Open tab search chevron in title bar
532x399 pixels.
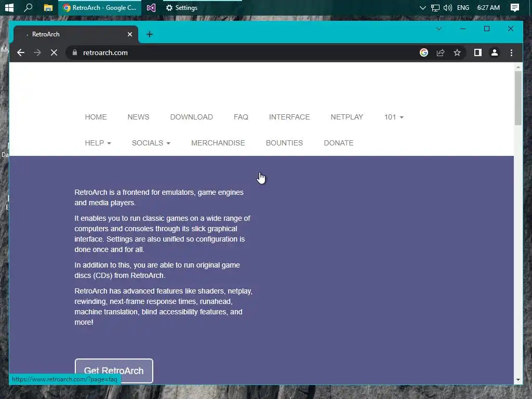click(438, 29)
